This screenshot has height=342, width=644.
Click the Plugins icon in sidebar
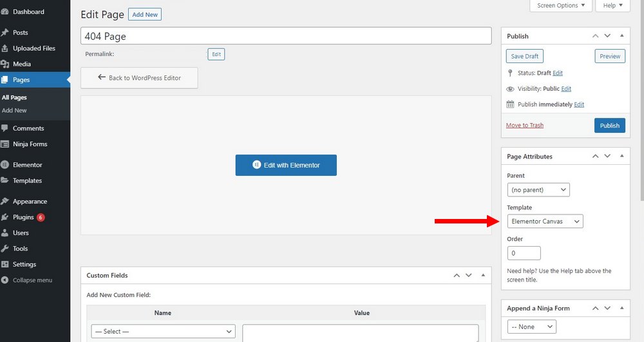[x=5, y=218]
